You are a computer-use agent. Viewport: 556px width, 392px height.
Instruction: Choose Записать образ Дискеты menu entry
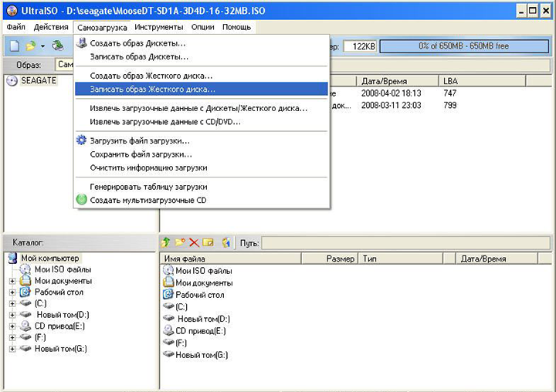202,56
